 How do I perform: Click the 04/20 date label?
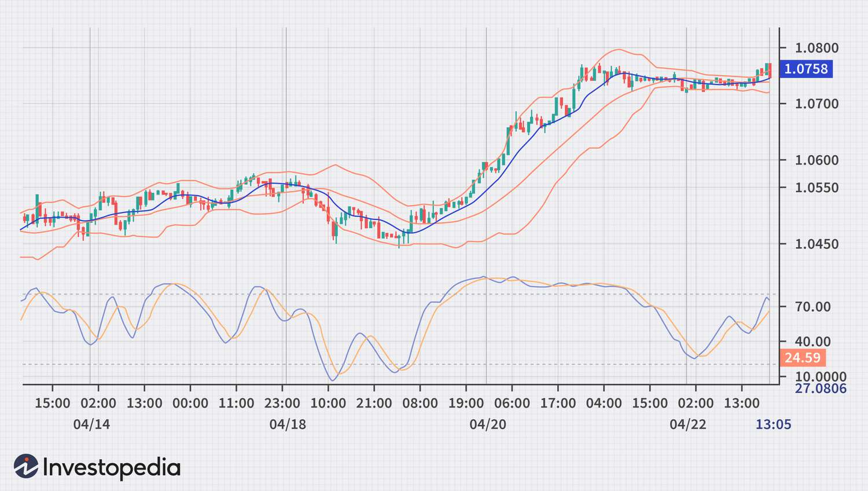pyautogui.click(x=488, y=424)
